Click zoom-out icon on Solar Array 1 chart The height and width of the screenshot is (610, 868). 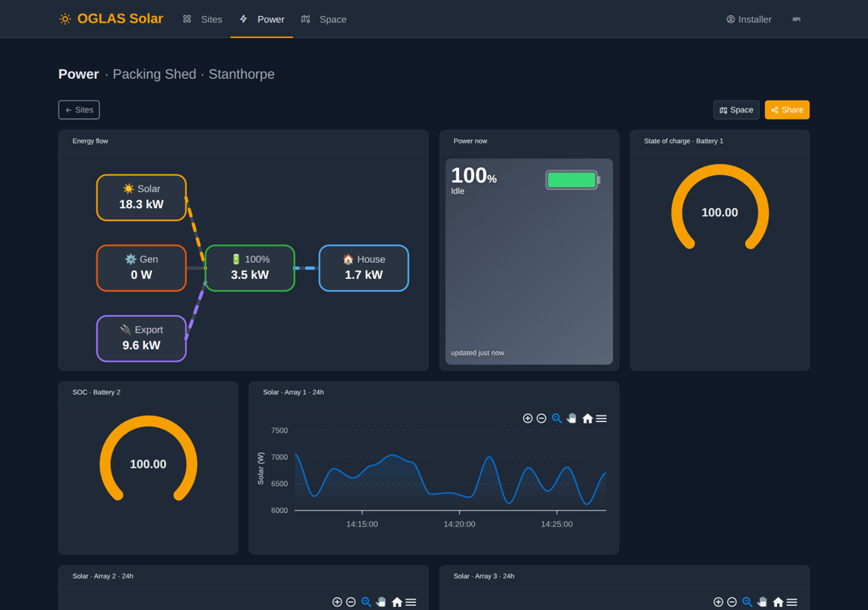tap(542, 419)
